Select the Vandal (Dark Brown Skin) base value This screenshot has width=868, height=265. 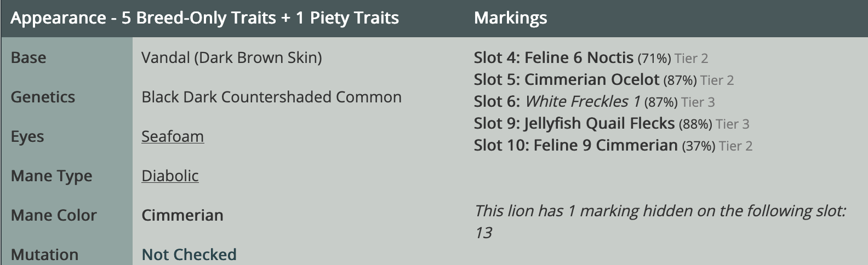(x=232, y=57)
